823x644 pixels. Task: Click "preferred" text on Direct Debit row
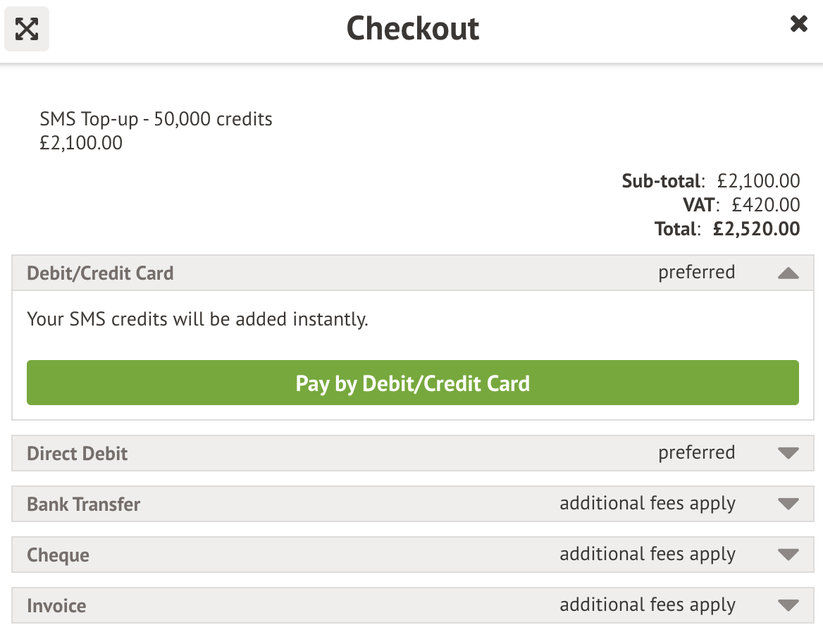[x=696, y=452]
